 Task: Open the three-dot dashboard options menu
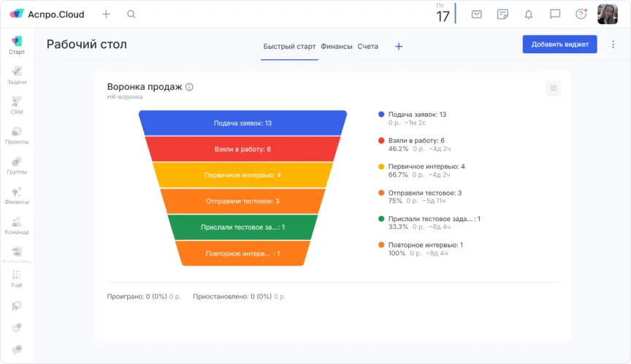pos(613,44)
